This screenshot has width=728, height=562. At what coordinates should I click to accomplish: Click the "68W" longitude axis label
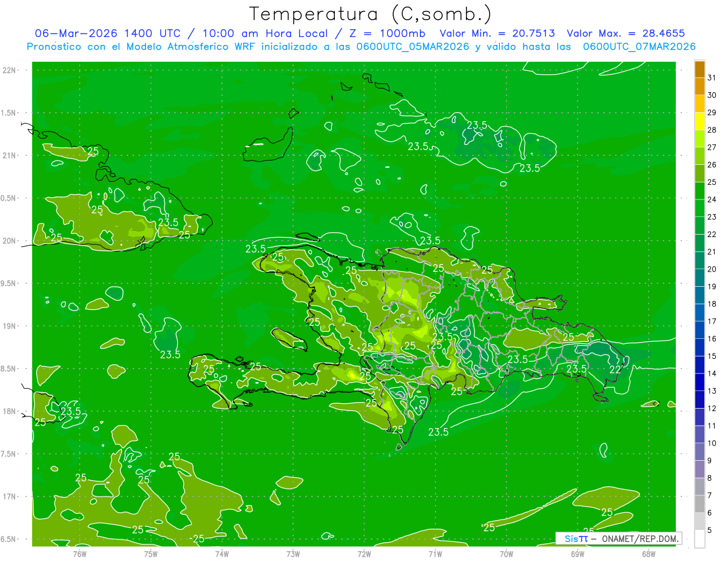pos(649,554)
